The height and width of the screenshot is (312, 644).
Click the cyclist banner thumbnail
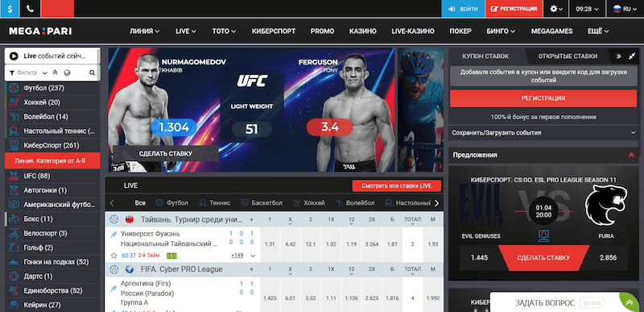[x=420, y=110]
